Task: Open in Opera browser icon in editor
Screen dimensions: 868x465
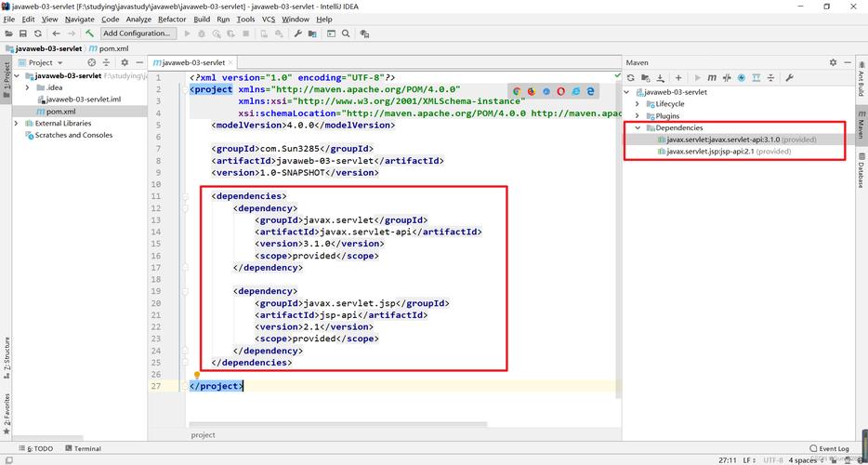Action: (560, 91)
